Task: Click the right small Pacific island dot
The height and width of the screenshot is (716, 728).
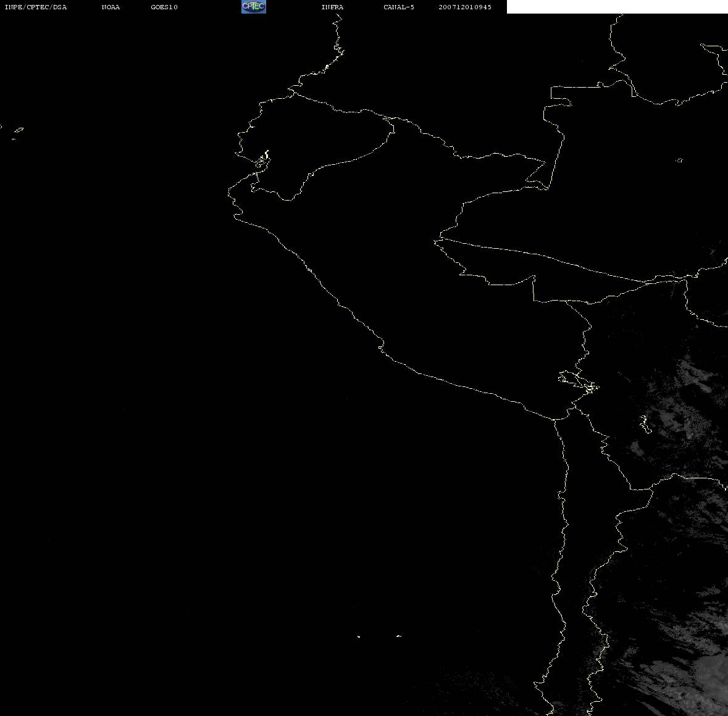Action: coord(398,636)
